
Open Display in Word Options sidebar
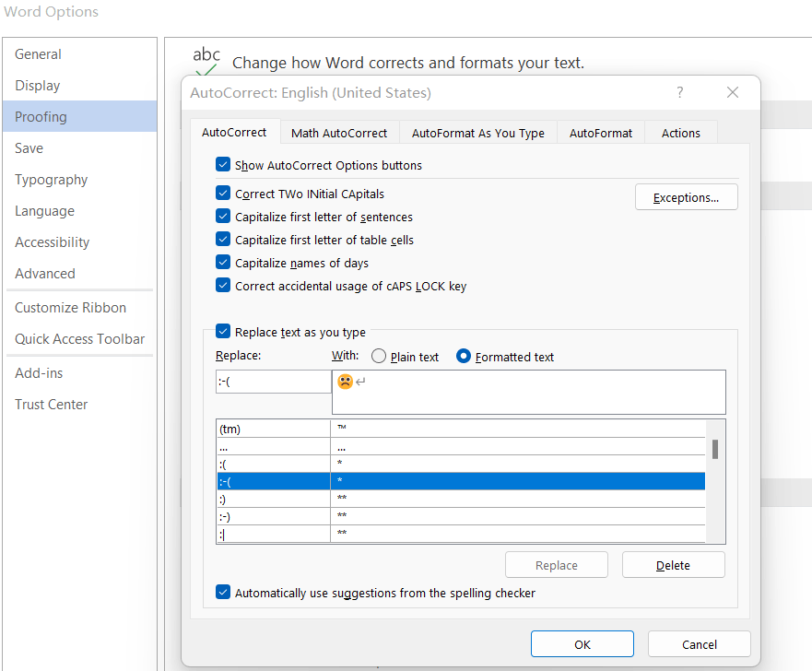pyautogui.click(x=80, y=86)
